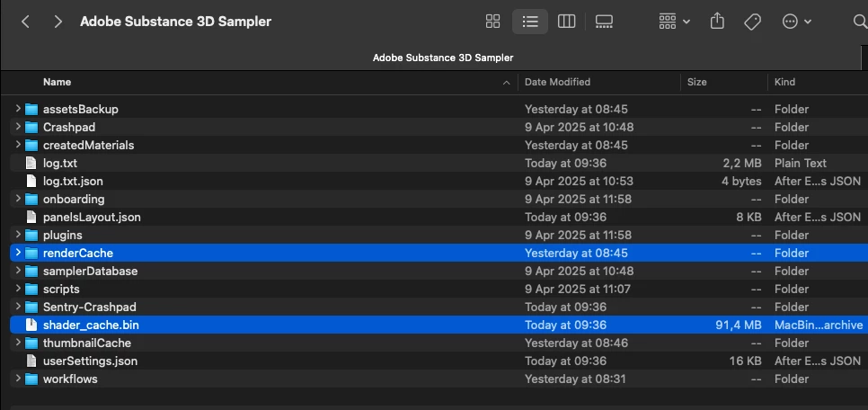The width and height of the screenshot is (868, 410).
Task: Sort by the Name column header
Action: [57, 82]
